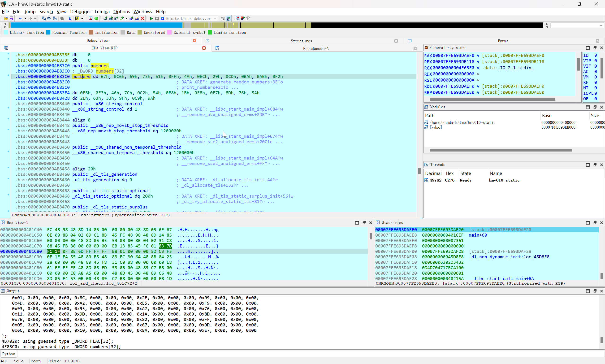The height and width of the screenshot is (364, 605).
Task: Float the Output panel
Action: [595, 291]
